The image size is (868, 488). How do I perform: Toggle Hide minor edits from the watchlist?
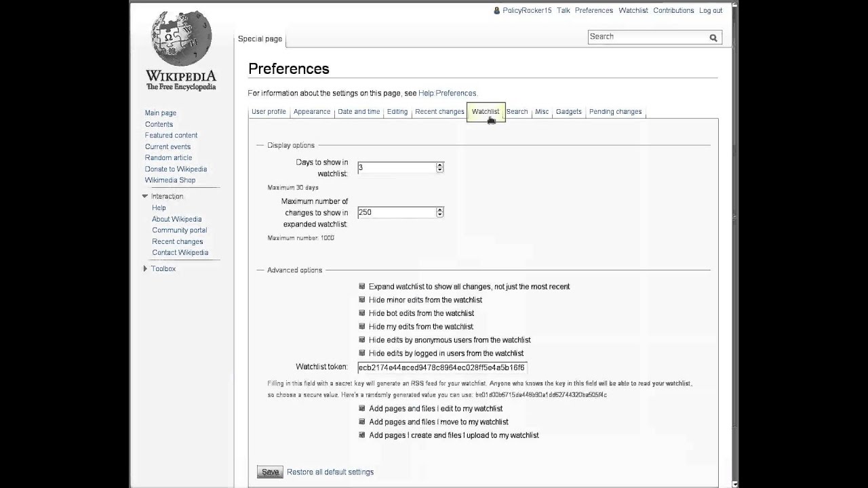[x=362, y=300]
